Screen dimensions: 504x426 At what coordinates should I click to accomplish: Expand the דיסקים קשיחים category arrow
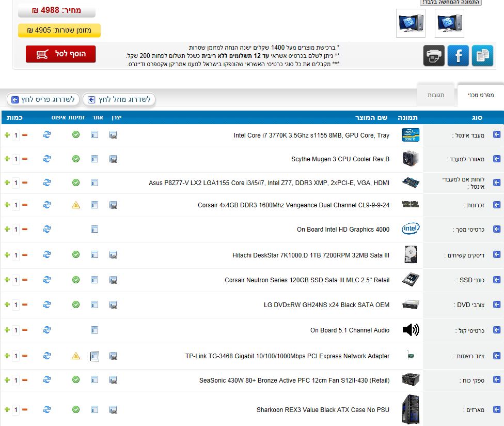pos(497,254)
